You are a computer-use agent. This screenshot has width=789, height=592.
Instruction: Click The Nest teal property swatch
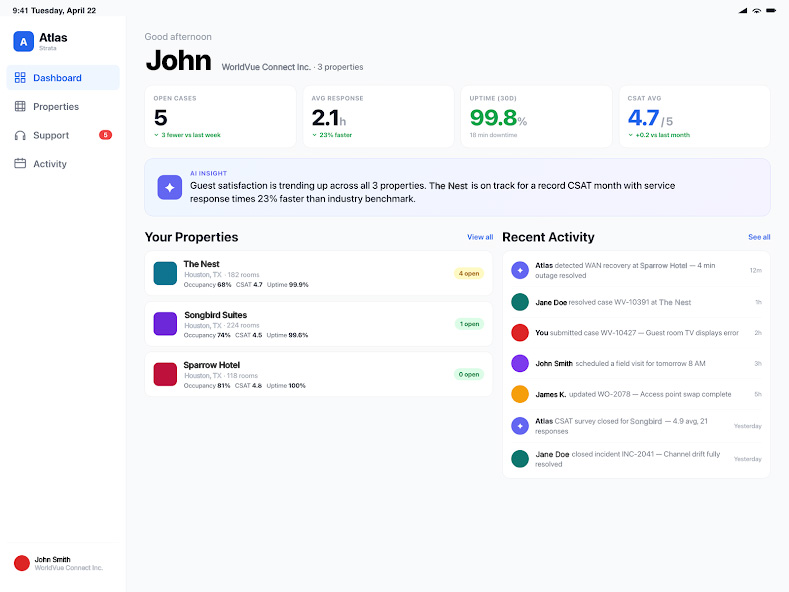click(x=165, y=273)
